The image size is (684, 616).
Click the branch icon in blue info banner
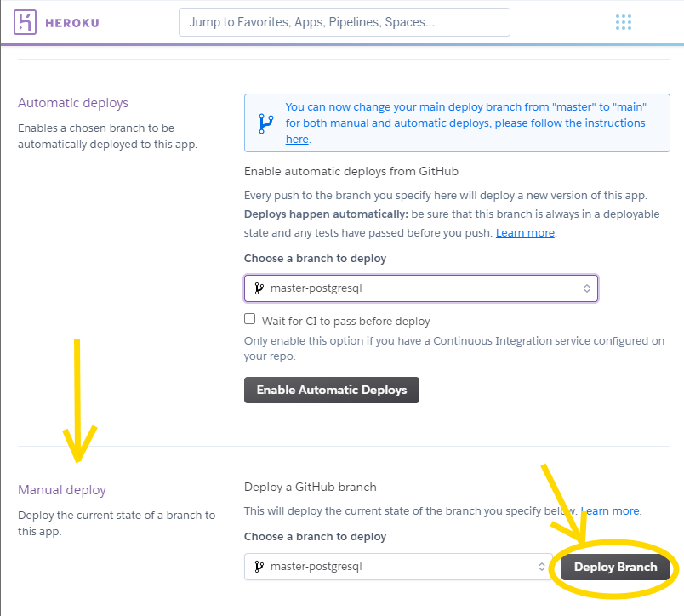coord(265,123)
